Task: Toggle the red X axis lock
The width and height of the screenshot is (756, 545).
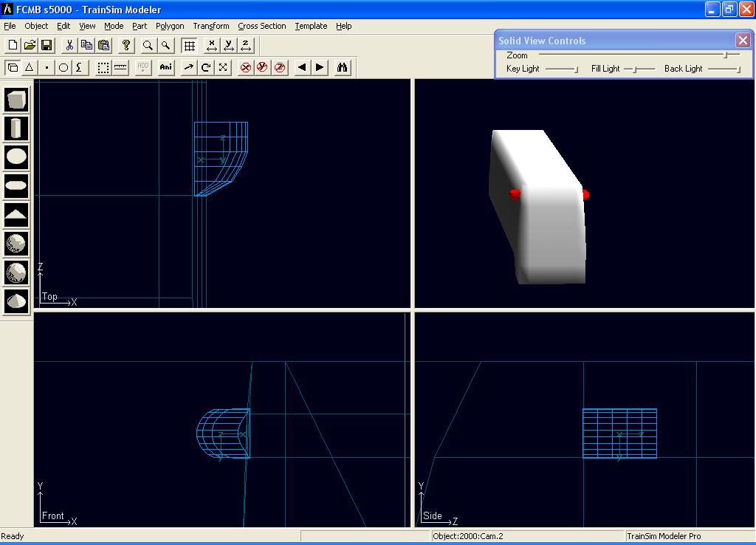Action: tap(246, 67)
